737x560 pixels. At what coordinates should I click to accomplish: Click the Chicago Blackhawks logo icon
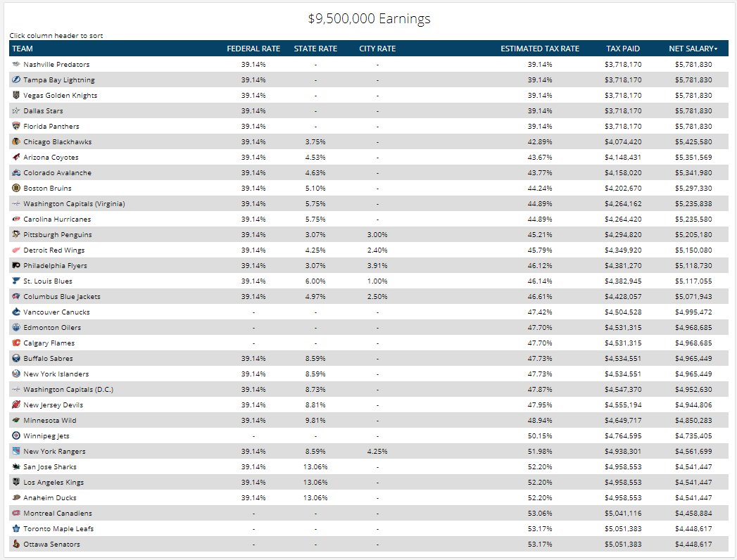pyautogui.click(x=16, y=141)
